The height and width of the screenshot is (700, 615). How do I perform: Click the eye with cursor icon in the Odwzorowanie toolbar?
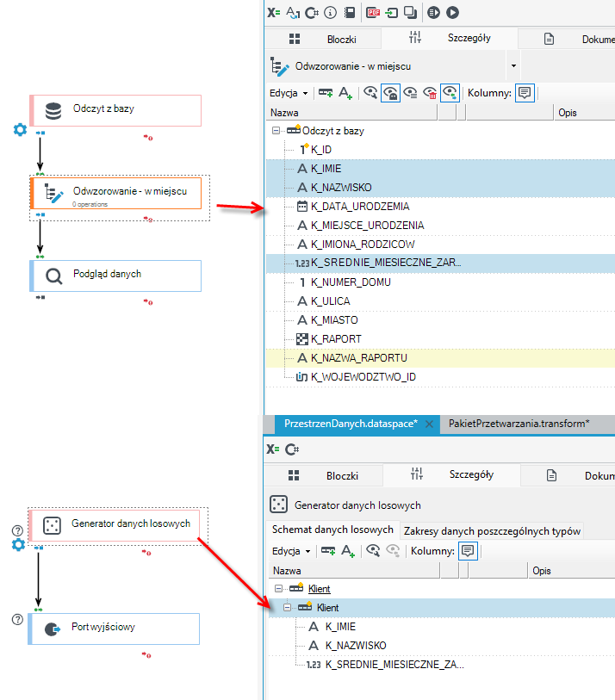[370, 93]
